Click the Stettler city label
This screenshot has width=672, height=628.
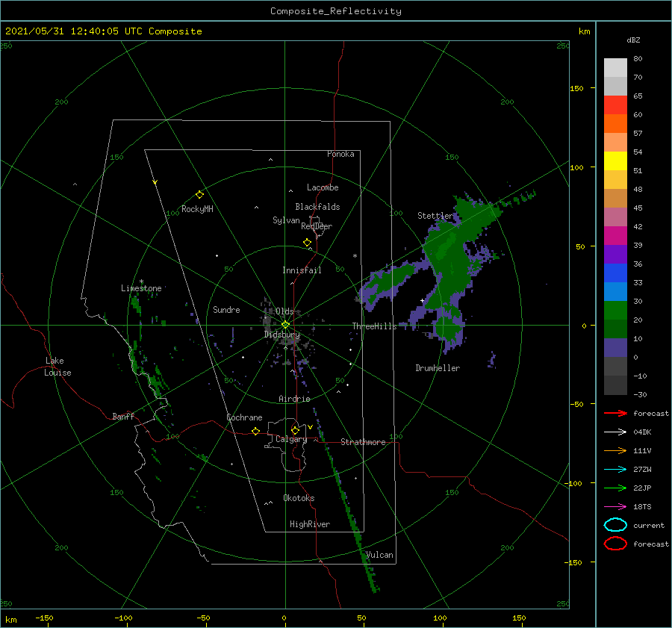click(x=435, y=216)
